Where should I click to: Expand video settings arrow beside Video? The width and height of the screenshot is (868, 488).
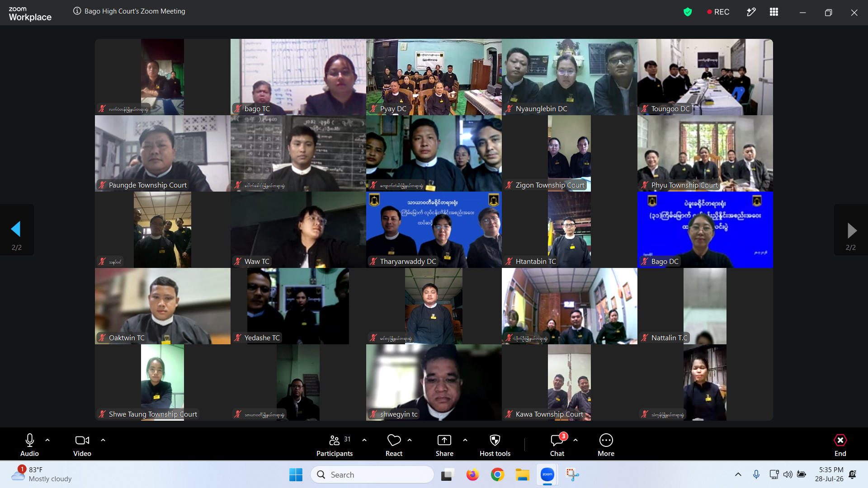click(103, 440)
